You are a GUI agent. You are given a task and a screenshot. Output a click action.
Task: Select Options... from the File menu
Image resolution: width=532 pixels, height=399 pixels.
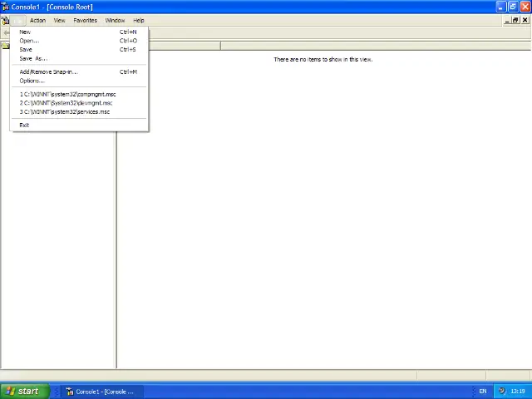(x=32, y=81)
